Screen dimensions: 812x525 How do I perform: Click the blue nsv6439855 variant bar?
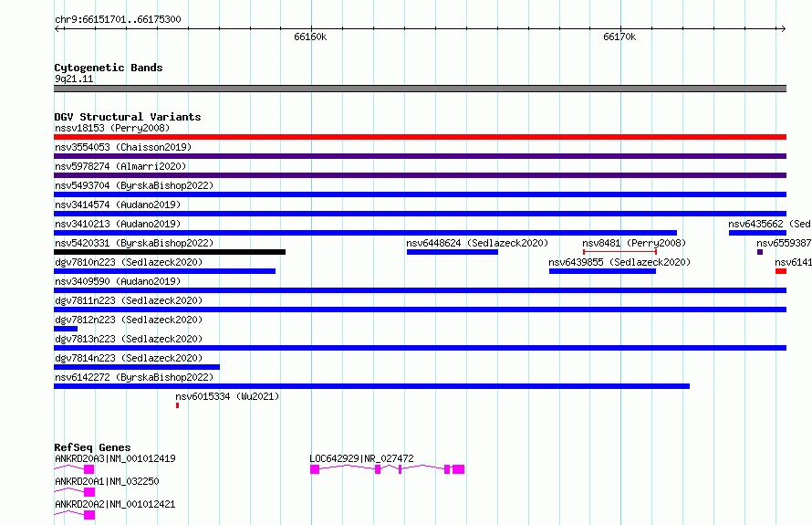pos(602,271)
